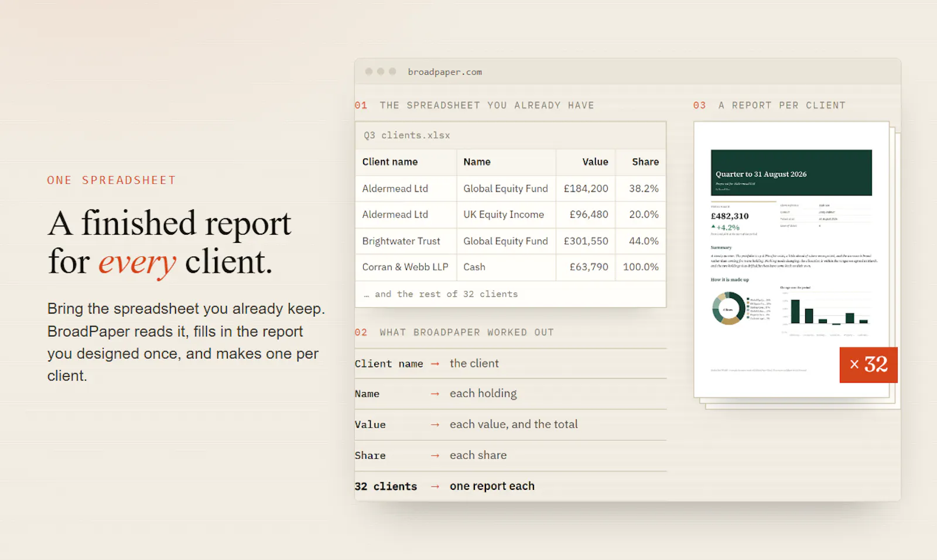Screen dimensions: 937x560
Task: Click the '32 clients' mapping label
Action: pos(386,486)
